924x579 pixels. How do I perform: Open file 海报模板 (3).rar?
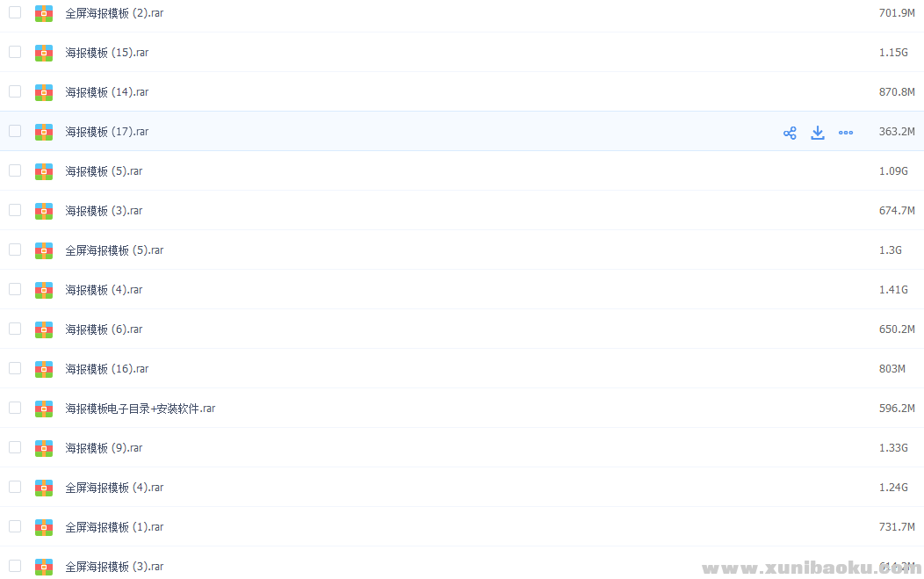pos(104,211)
